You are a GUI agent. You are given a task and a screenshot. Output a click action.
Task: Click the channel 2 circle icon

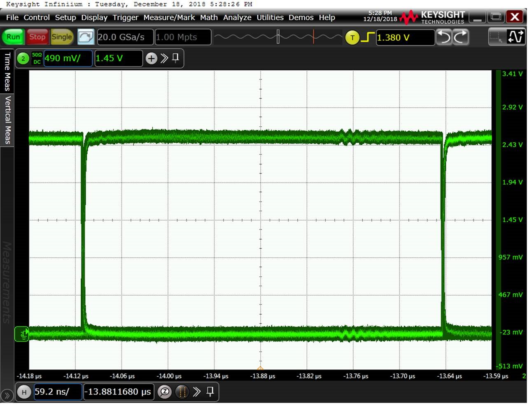23,58
